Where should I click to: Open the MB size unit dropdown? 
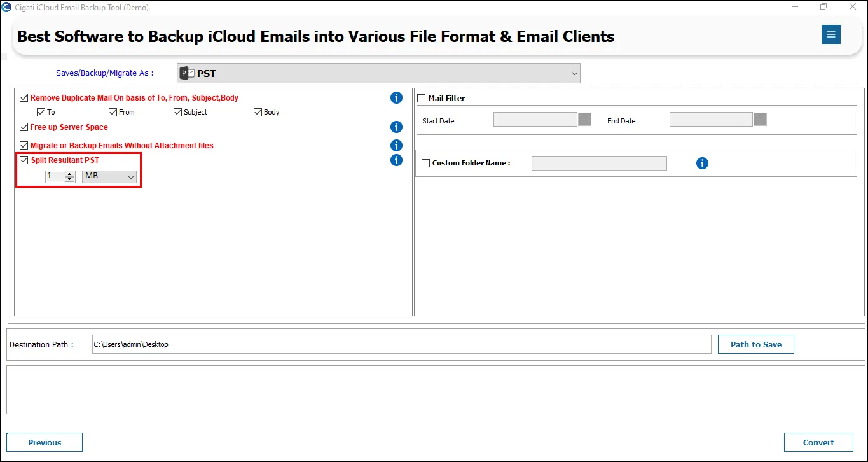click(109, 176)
